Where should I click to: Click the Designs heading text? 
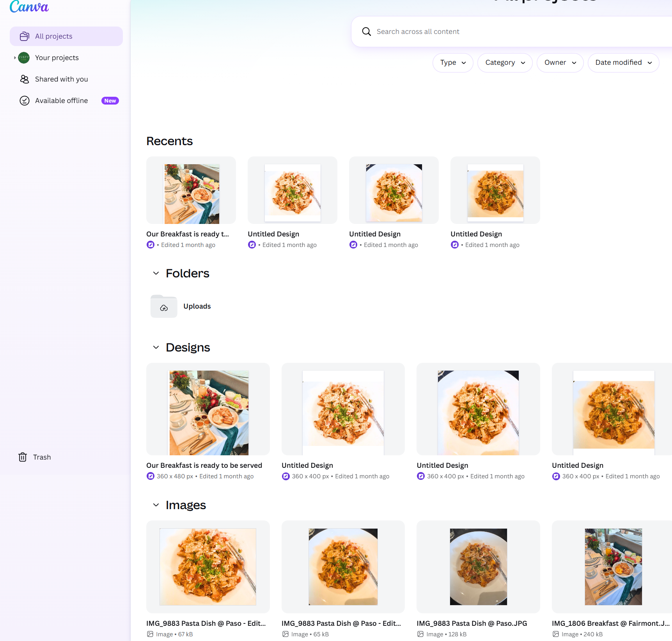coord(188,348)
